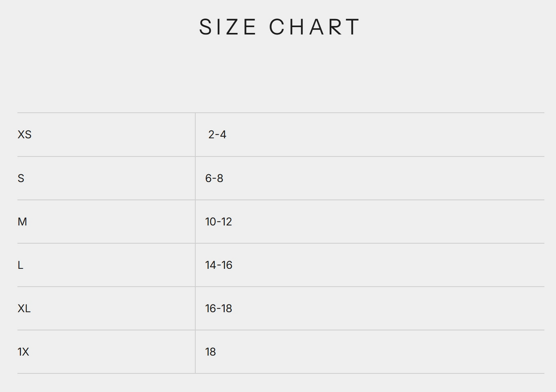Select the L size label

[20, 266]
